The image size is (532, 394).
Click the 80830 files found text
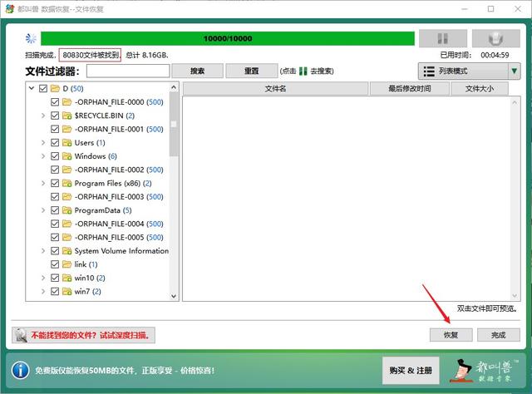point(91,55)
